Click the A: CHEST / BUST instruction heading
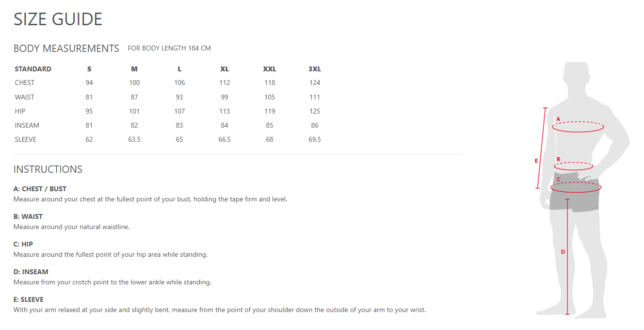 click(x=40, y=189)
